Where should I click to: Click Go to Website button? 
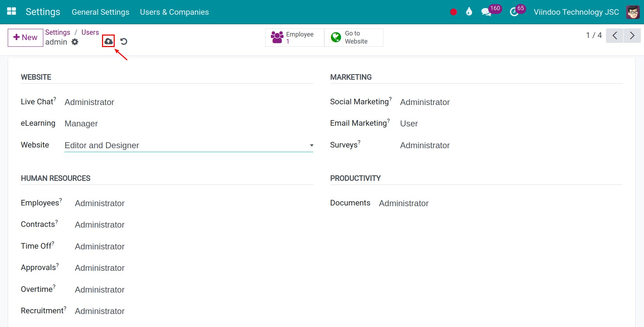coord(353,37)
